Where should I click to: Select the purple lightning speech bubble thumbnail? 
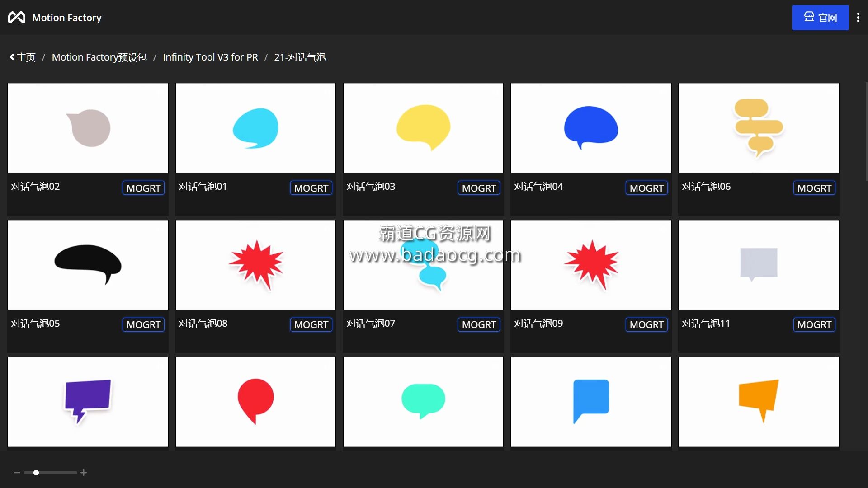[88, 402]
